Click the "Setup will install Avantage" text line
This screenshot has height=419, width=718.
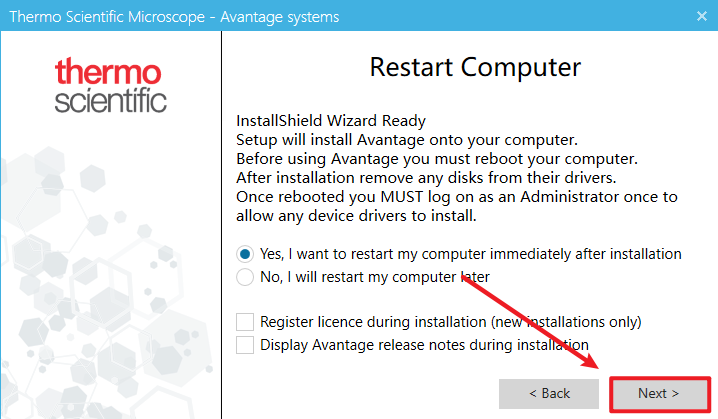(406, 140)
